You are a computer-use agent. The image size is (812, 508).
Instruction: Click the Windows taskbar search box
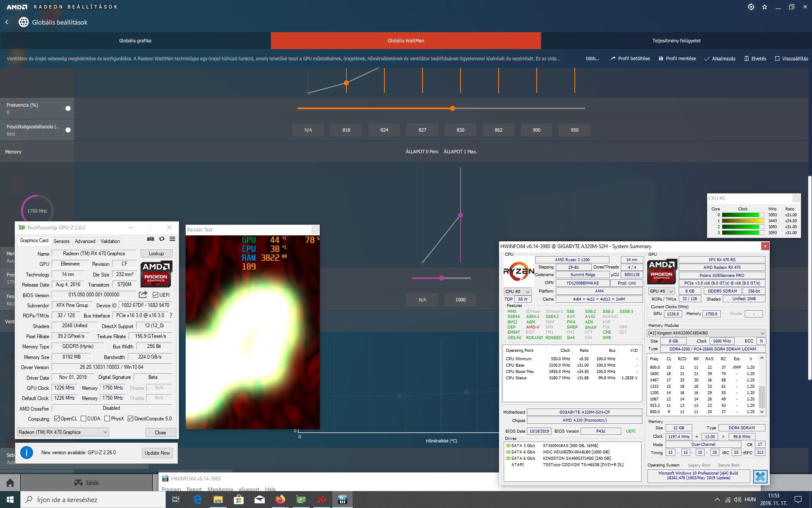click(93, 500)
